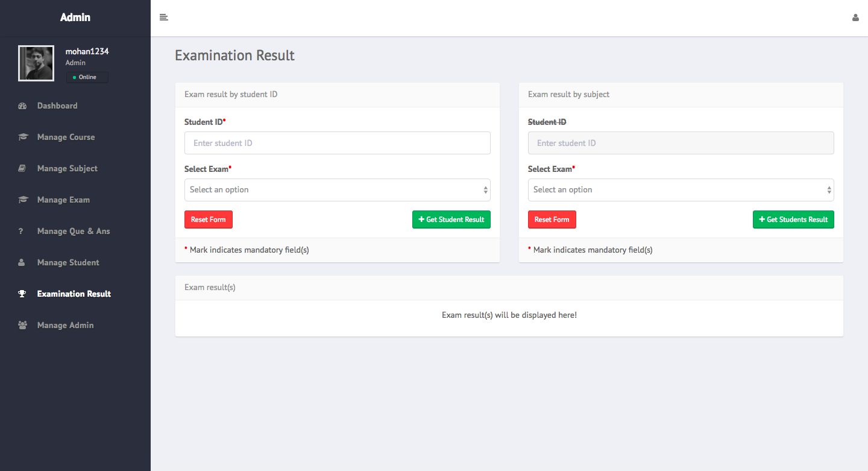Screen dimensions: 868x471
Task: Click the Online status badge
Action: click(x=87, y=77)
